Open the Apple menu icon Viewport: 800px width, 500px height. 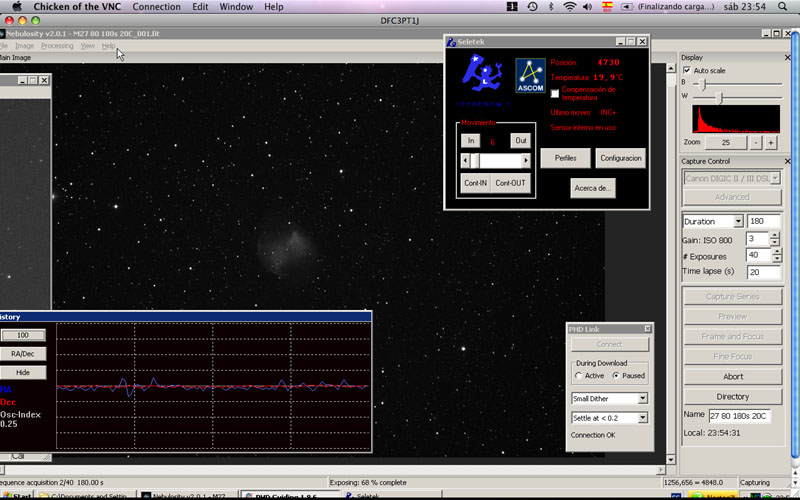16,7
